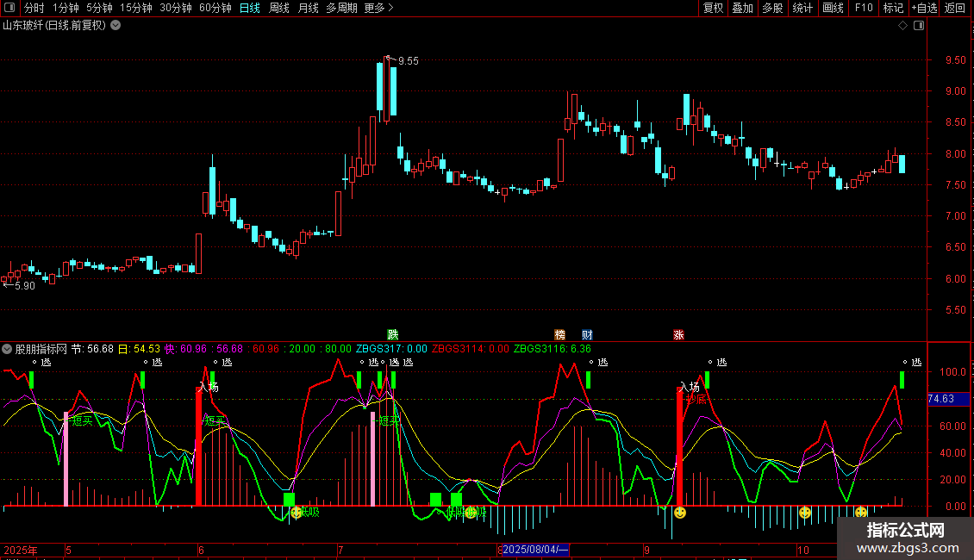Click the smiley face next to 低吸 label

click(297, 513)
